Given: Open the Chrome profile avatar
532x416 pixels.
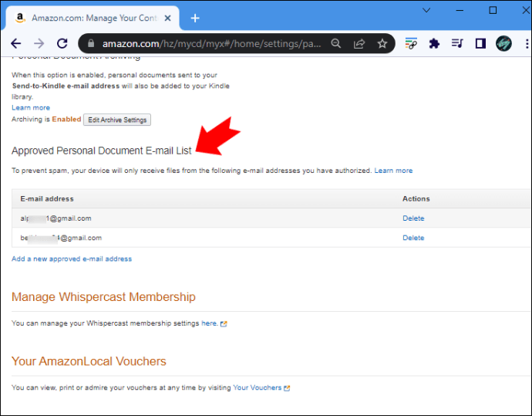Looking at the screenshot, I should point(503,44).
